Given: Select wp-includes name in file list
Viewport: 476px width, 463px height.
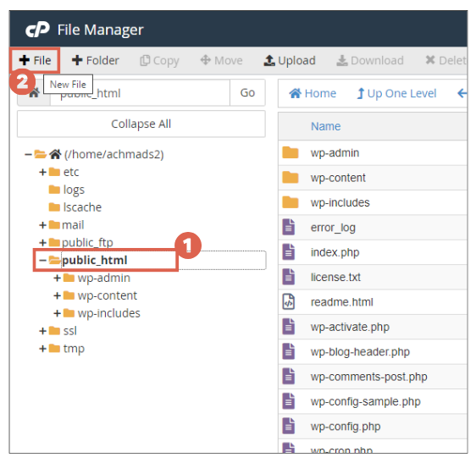Looking at the screenshot, I should pyautogui.click(x=340, y=202).
